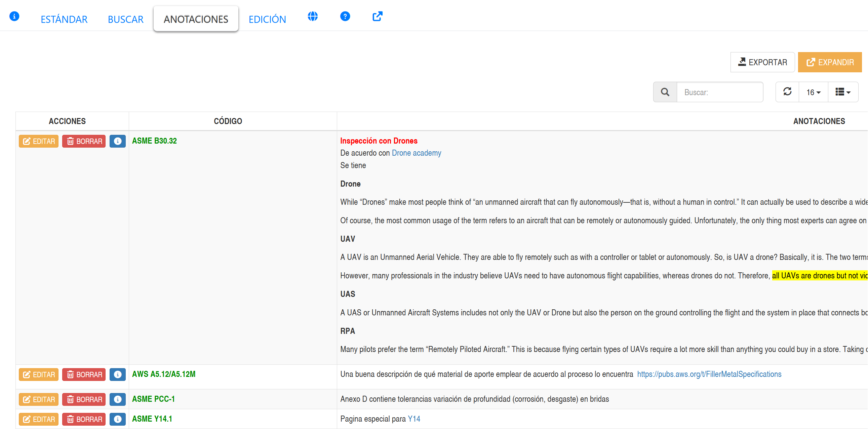Open the help question mark icon

tap(345, 16)
